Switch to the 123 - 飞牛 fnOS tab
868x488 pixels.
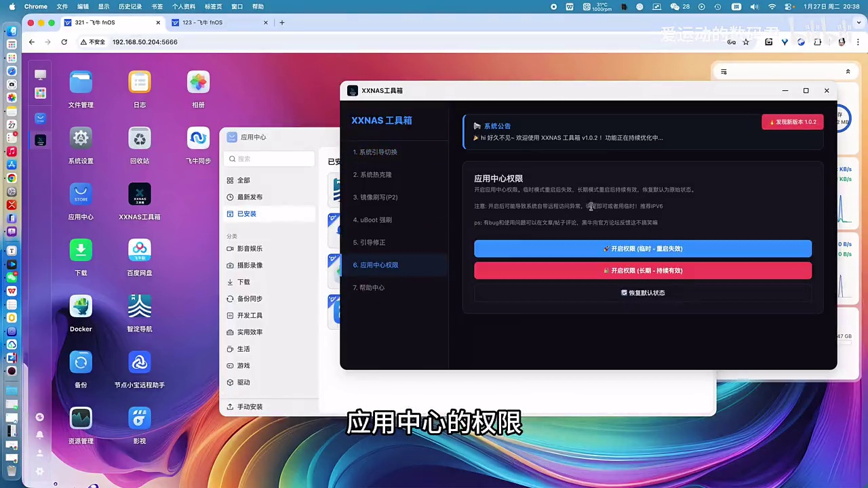(220, 22)
